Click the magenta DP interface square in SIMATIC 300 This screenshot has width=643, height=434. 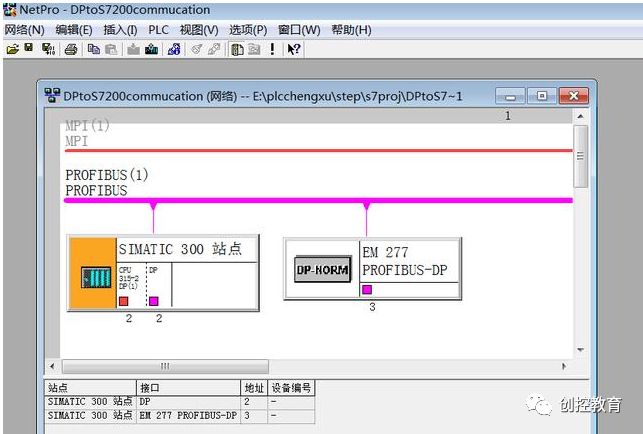click(x=153, y=301)
